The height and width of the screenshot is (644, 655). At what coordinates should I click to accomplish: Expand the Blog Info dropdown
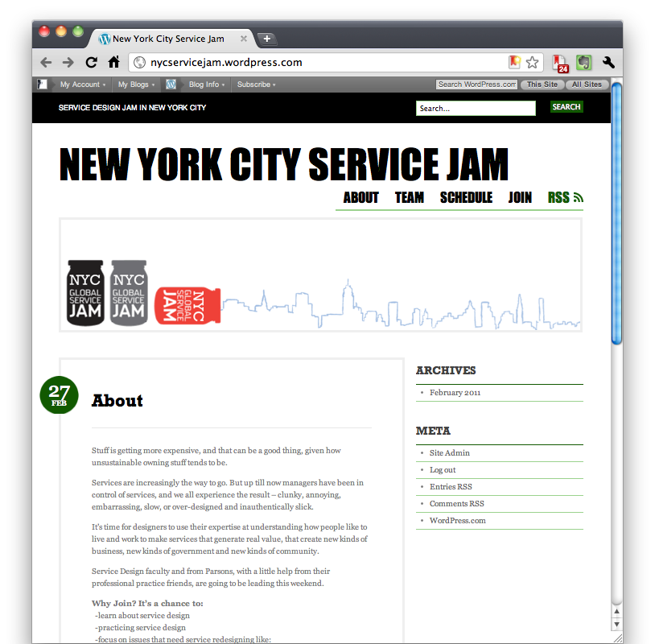206,85
